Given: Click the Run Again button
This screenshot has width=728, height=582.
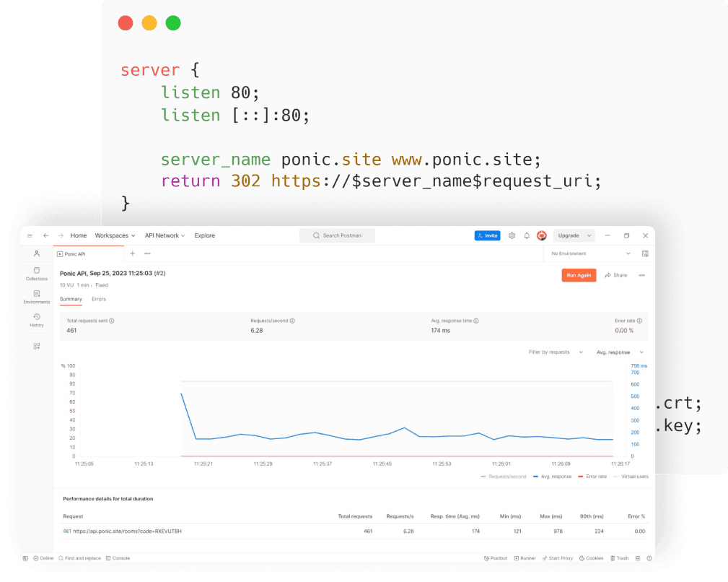Looking at the screenshot, I should click(579, 275).
